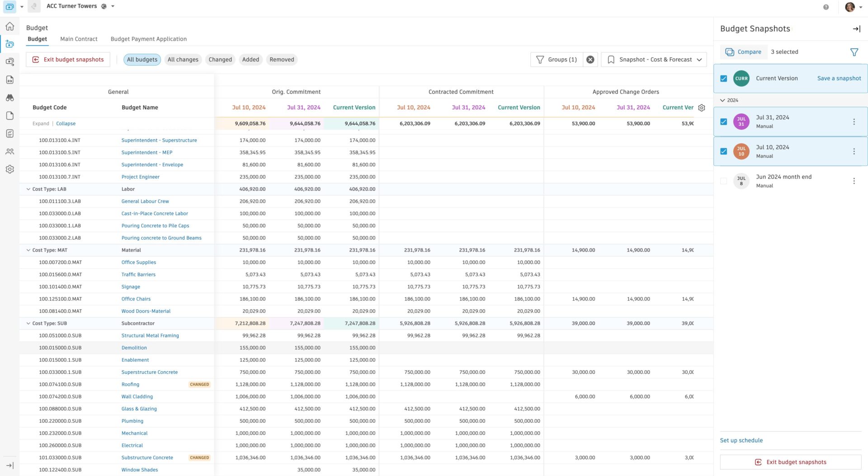
Task: Click the binoculars icon in left sidebar
Action: [9, 98]
